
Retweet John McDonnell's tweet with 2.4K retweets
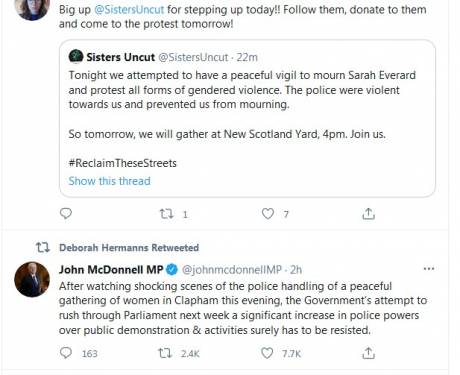pos(165,353)
